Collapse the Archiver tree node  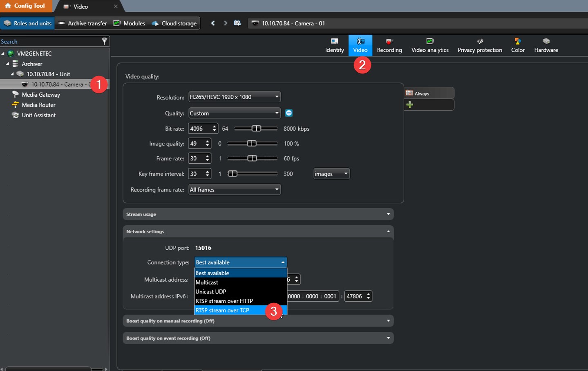[7, 64]
